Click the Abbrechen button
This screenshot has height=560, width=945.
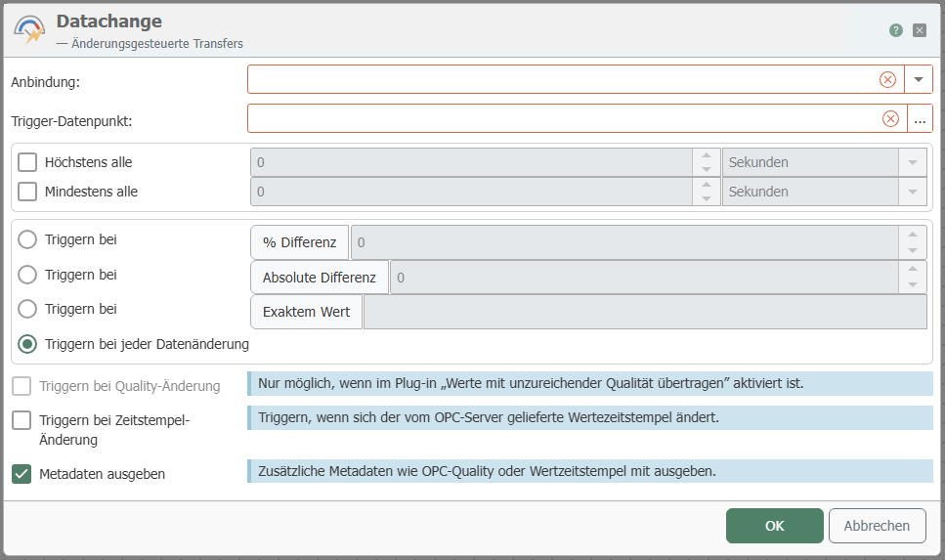877,526
